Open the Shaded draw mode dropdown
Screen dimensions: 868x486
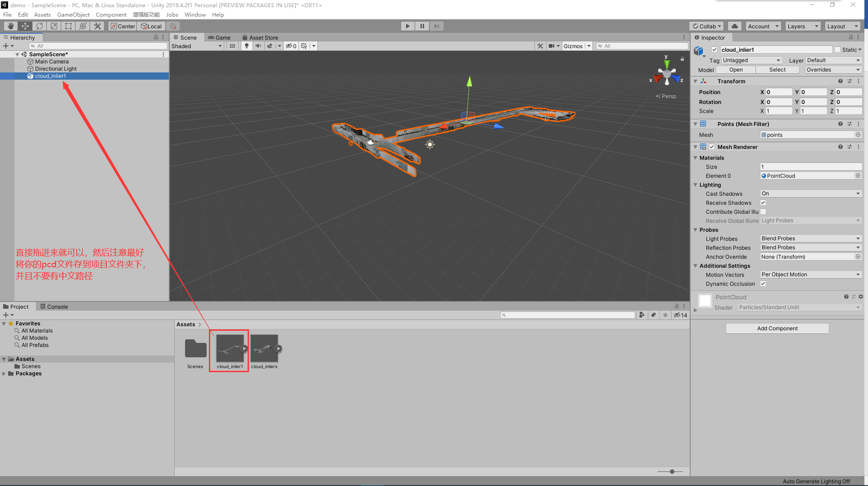[x=197, y=46]
